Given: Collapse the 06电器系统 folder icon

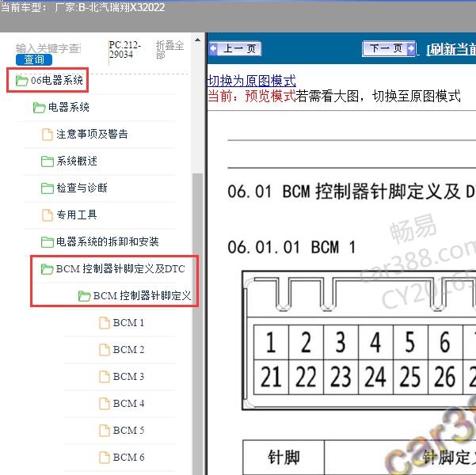Looking at the screenshot, I should (22, 81).
